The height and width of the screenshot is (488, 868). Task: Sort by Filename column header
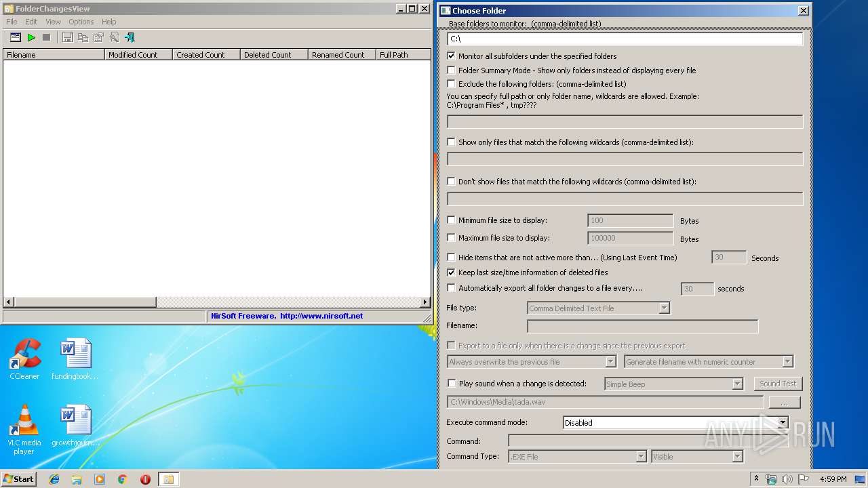(x=54, y=55)
